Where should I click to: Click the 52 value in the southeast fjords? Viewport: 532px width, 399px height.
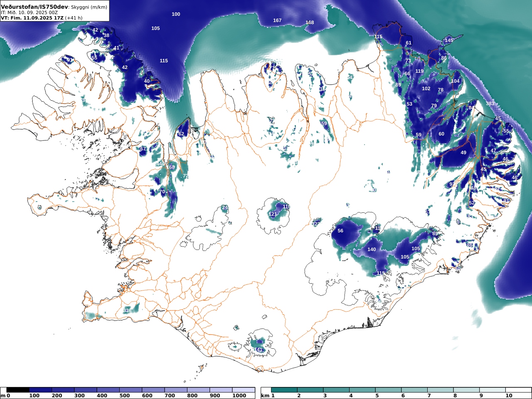coord(472,203)
